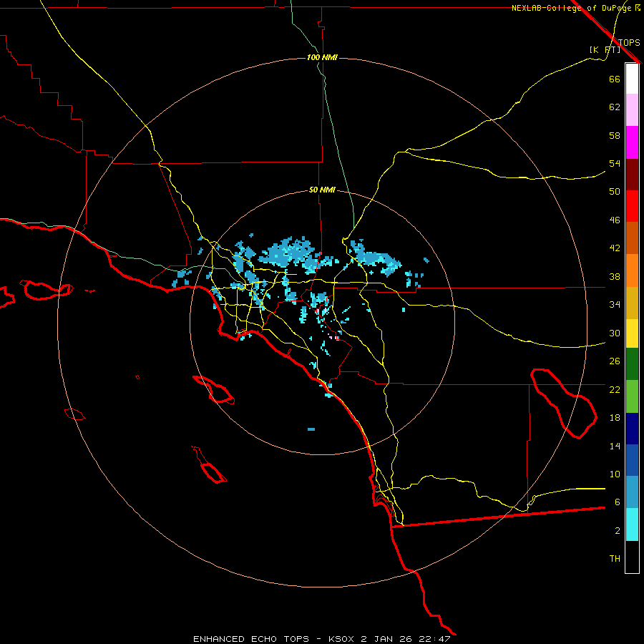Click the light pink legend swatch
The width and height of the screenshot is (644, 644).
click(632, 109)
